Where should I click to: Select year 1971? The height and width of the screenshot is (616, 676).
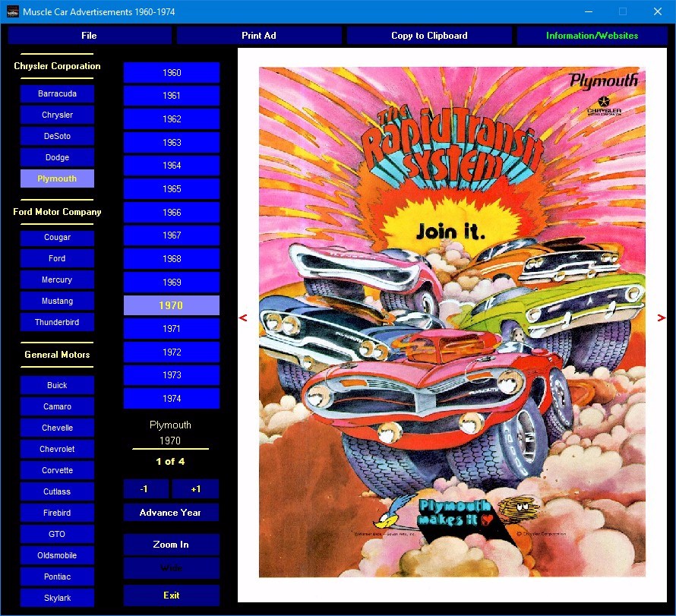click(x=172, y=328)
